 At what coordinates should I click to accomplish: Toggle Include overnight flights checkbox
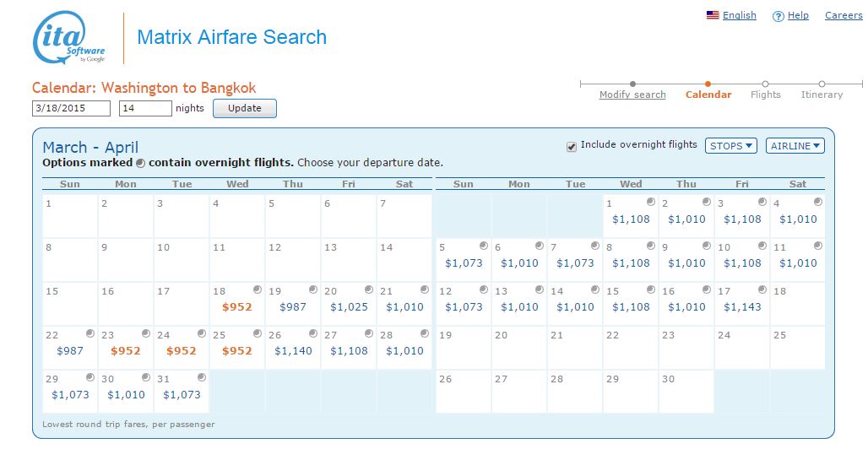(x=572, y=147)
